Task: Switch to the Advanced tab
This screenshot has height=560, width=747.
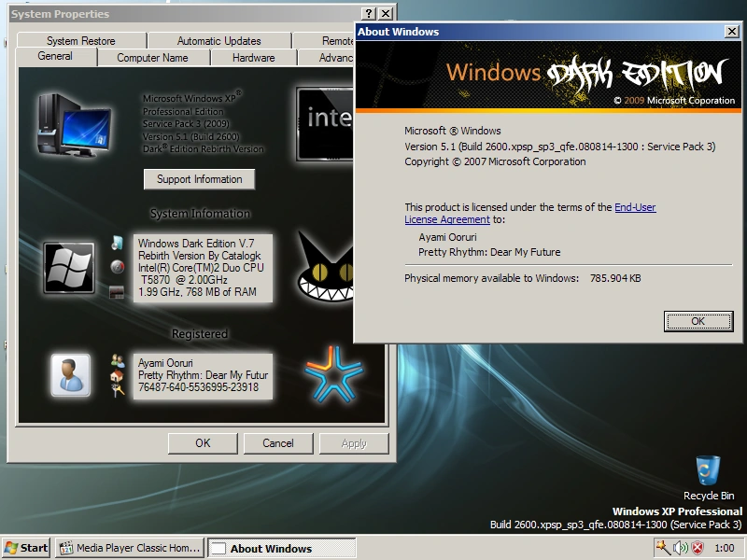Action: 326,58
